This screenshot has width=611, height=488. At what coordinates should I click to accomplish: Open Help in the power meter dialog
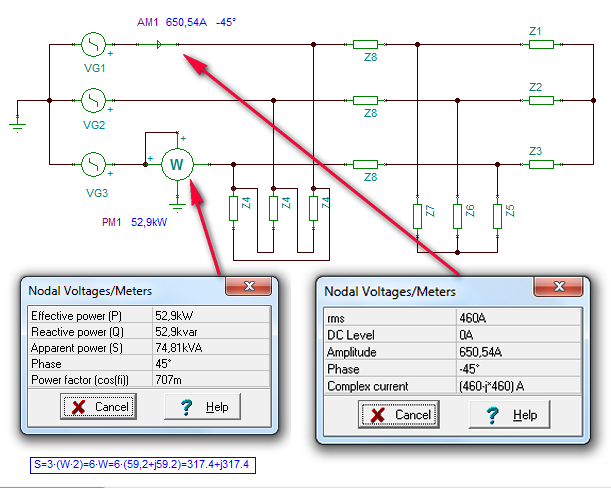pyautogui.click(x=204, y=407)
